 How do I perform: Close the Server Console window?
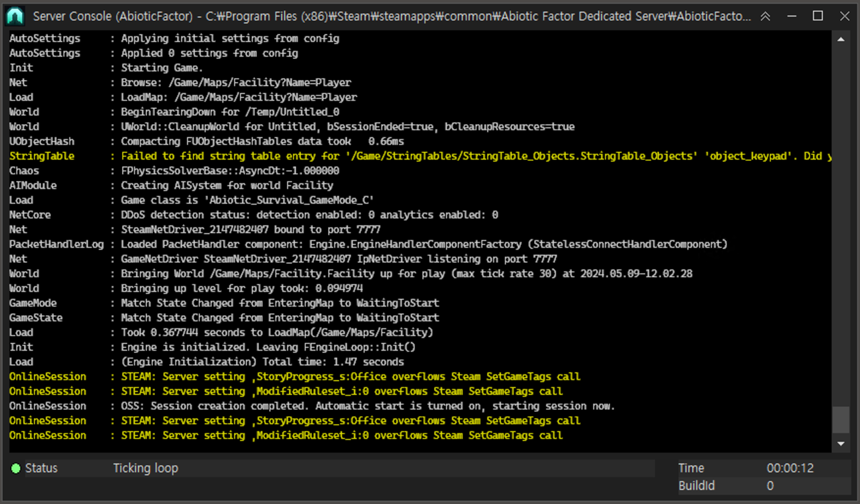pos(845,16)
